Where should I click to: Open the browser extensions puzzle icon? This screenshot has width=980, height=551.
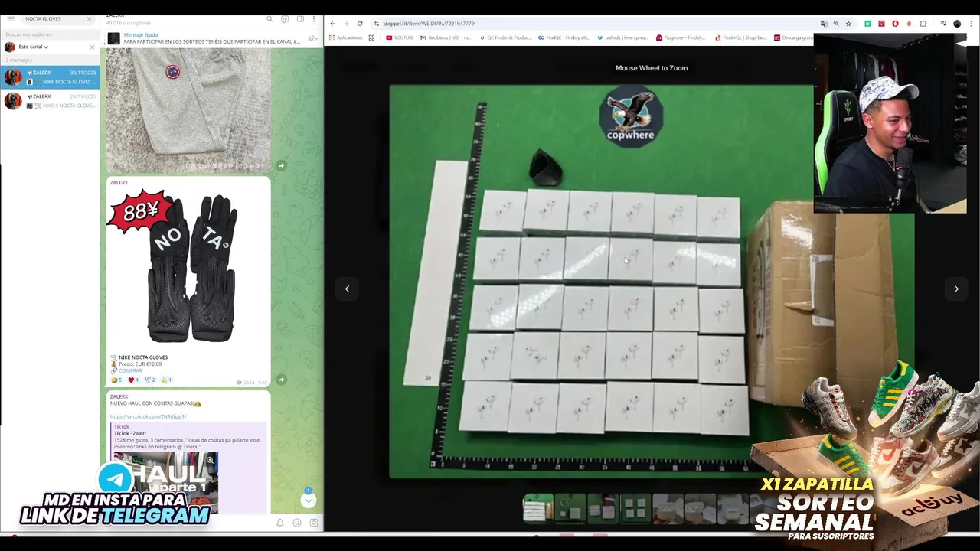[x=923, y=24]
